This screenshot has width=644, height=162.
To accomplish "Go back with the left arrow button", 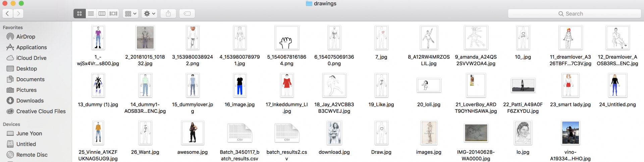I will 7,13.
